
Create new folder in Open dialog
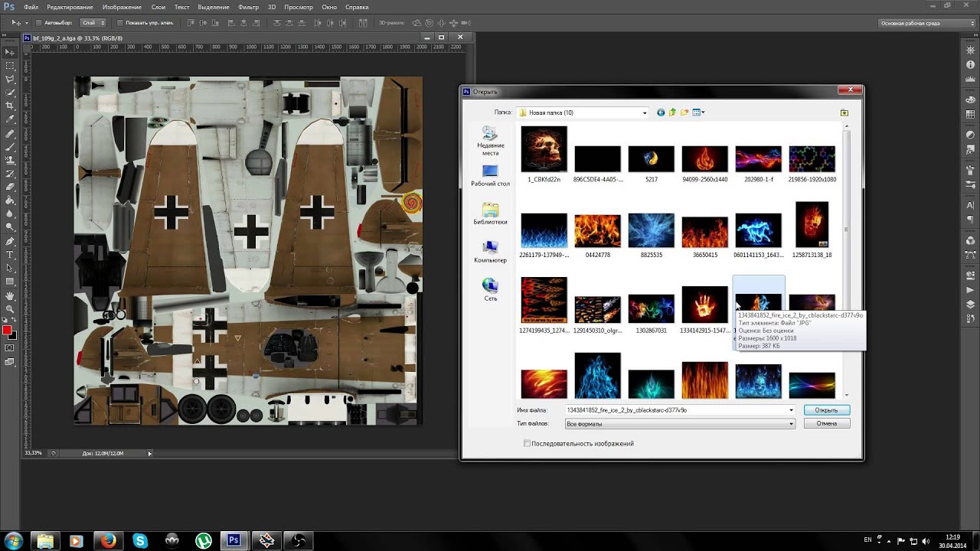tap(684, 112)
